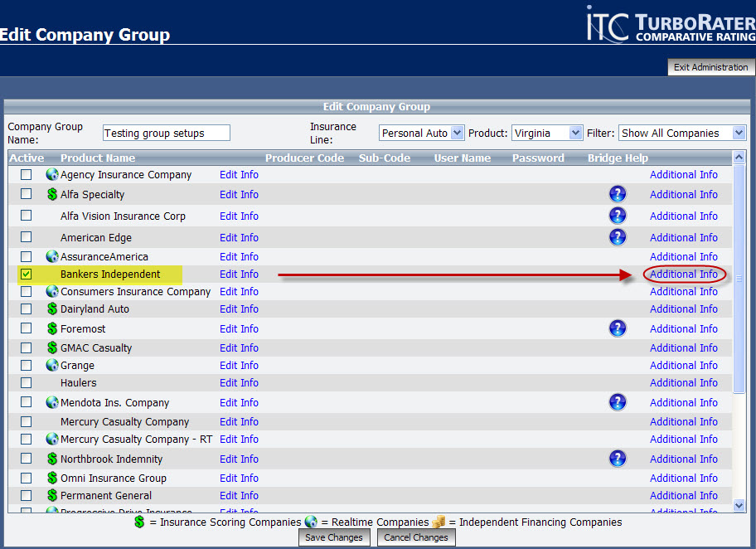Click the globe icon beside Agency Insurance Company

(x=52, y=174)
